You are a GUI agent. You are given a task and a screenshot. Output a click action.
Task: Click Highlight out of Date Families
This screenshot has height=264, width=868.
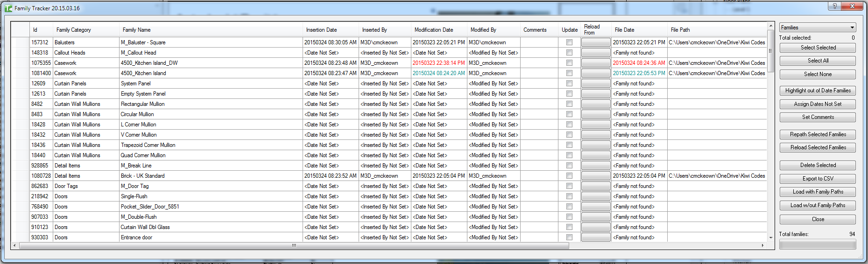point(818,90)
